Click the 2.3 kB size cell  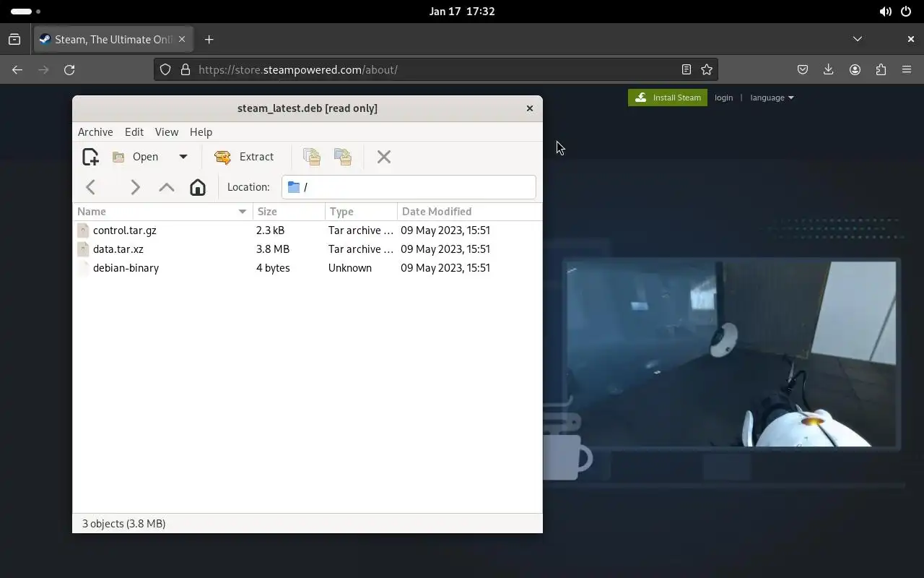pos(270,230)
